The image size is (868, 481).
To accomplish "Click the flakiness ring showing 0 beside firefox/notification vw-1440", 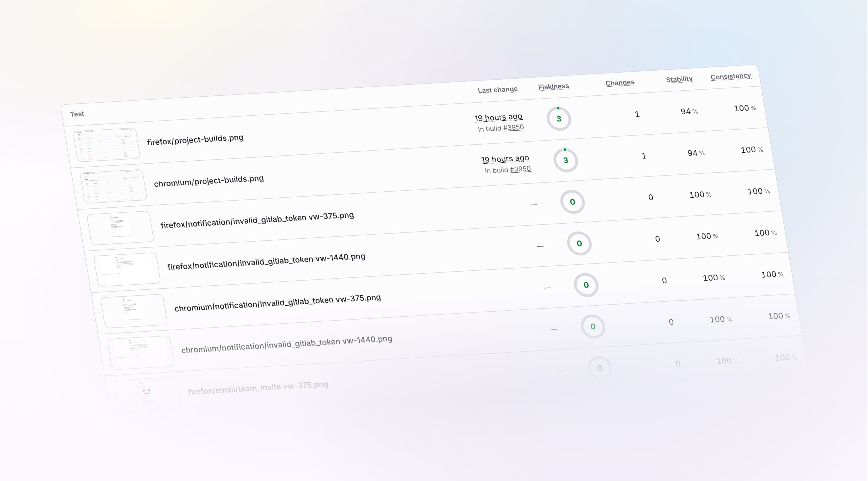I will (x=579, y=243).
